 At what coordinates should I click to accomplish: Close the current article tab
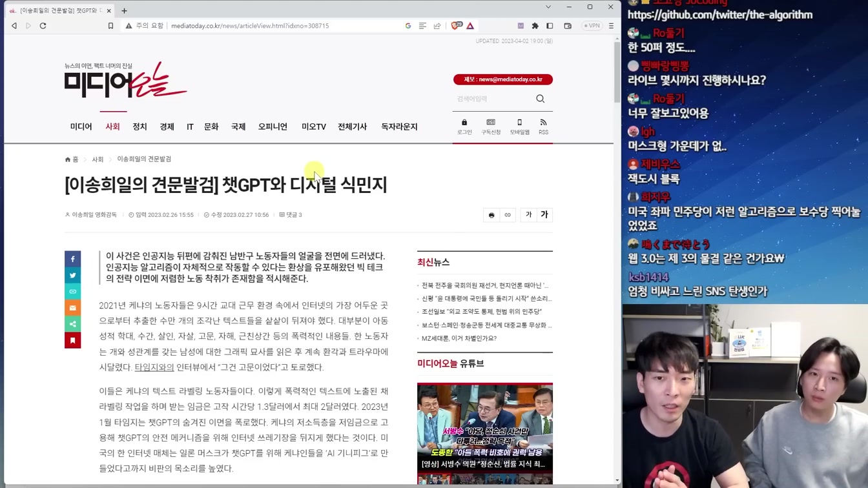click(109, 10)
